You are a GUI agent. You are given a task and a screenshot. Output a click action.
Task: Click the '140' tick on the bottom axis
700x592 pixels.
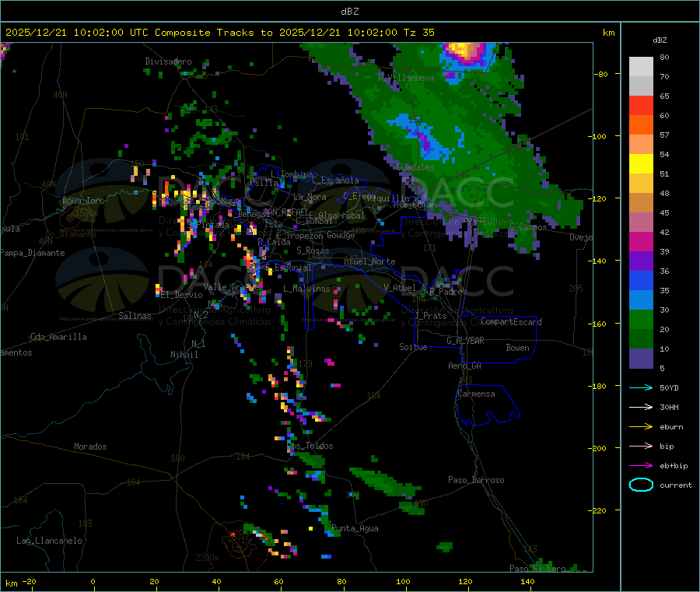click(x=527, y=581)
